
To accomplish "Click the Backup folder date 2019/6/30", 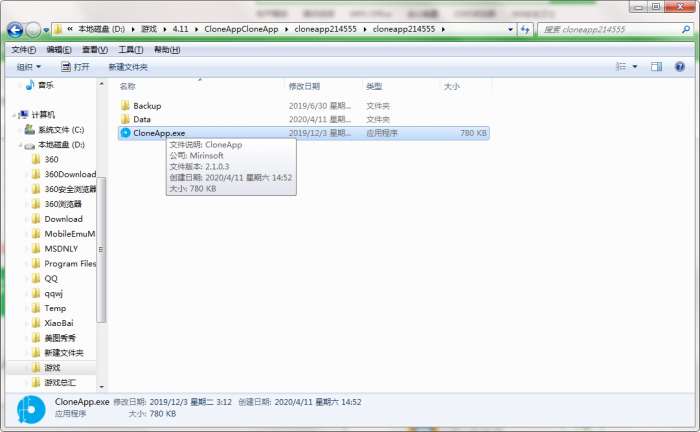I will [x=319, y=106].
